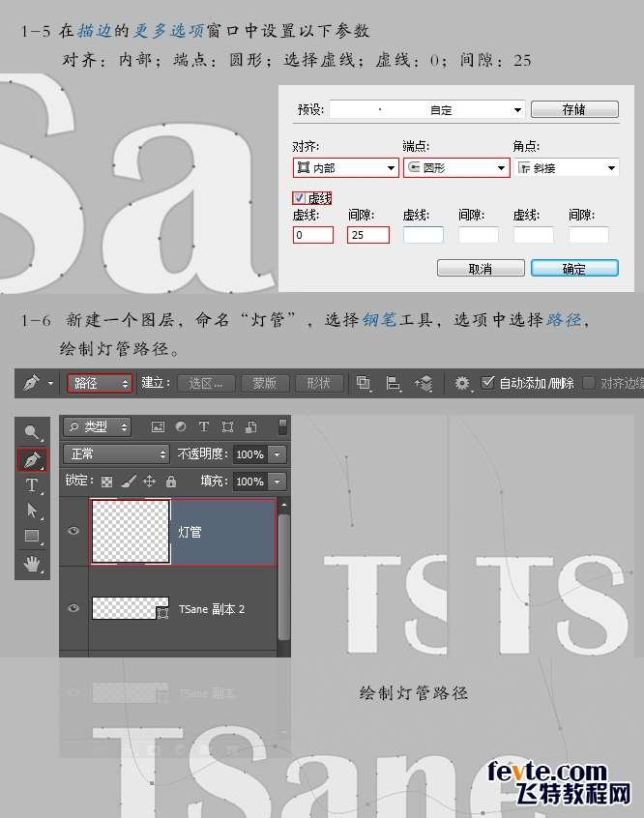Screen dimensions: 644x818
Task: Open path alignment icon in the options bar
Action: [393, 384]
